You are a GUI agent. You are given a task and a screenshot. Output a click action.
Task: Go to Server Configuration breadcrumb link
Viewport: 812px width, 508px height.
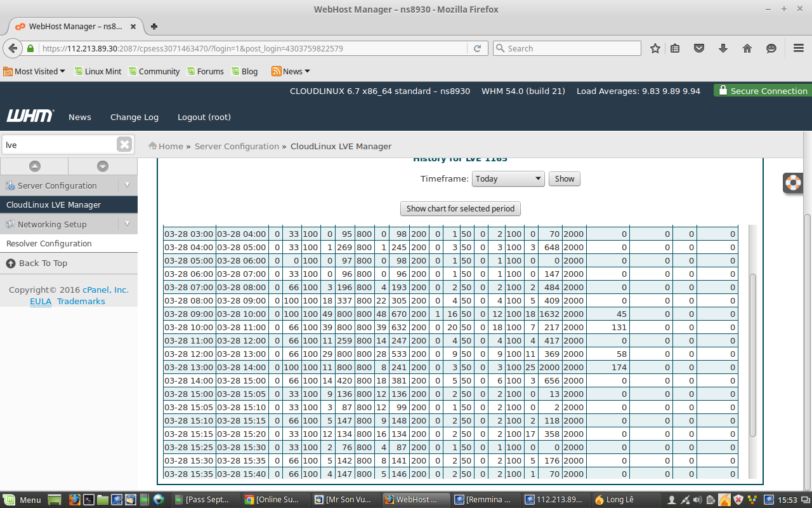coord(237,146)
